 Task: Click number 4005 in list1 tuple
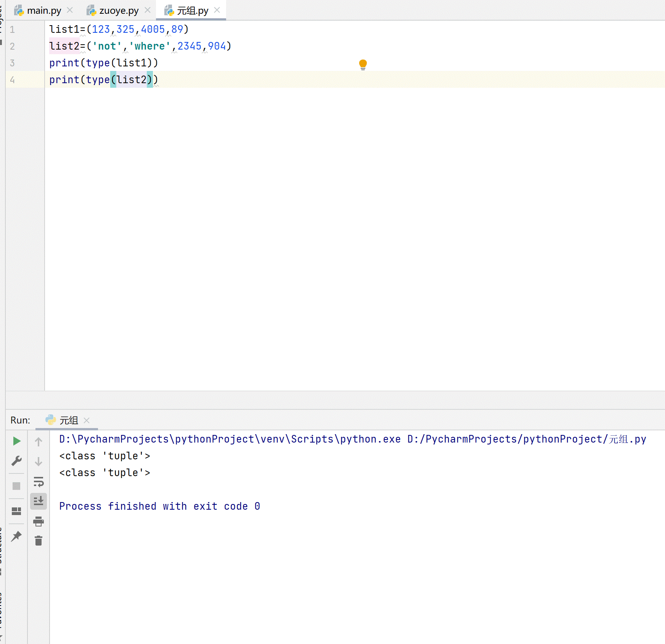click(153, 29)
